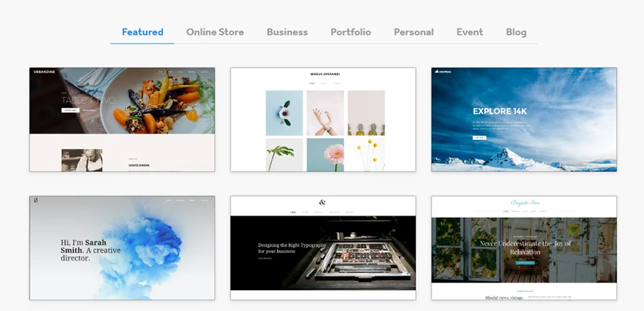Click the pineapples photo in Modus Operandi
This screenshot has width=644, height=311.
point(367,113)
